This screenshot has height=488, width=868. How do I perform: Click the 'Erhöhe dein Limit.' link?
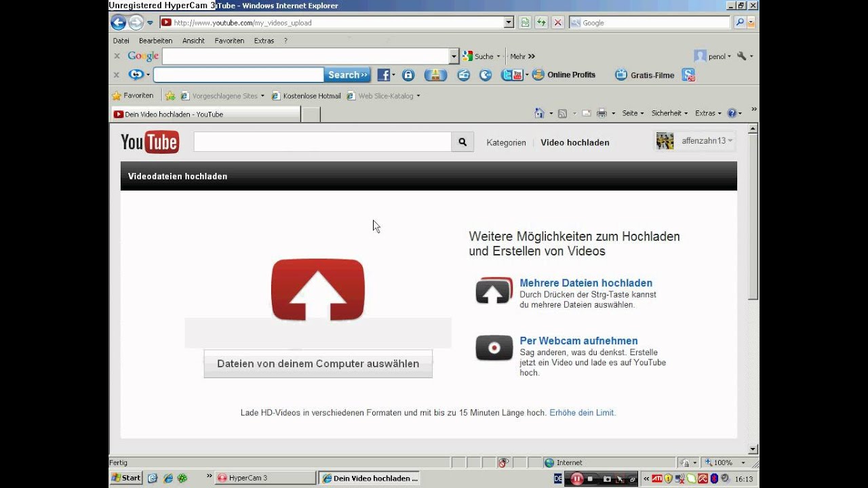[583, 412]
